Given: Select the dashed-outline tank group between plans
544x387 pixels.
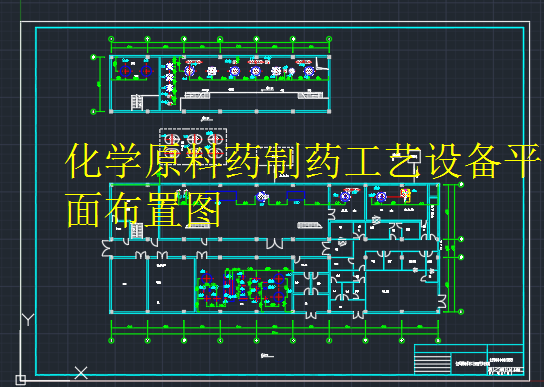Looking at the screenshot, I should [193, 146].
